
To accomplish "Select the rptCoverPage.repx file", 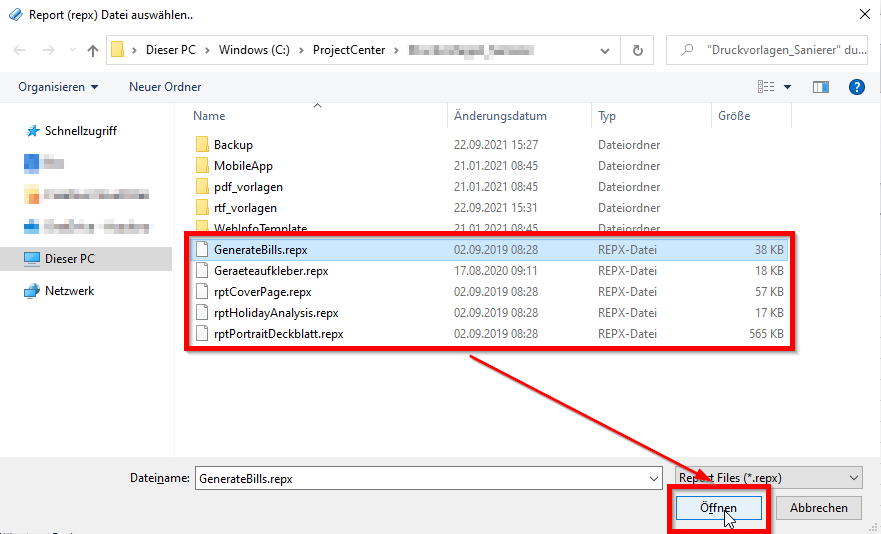I will (262, 292).
